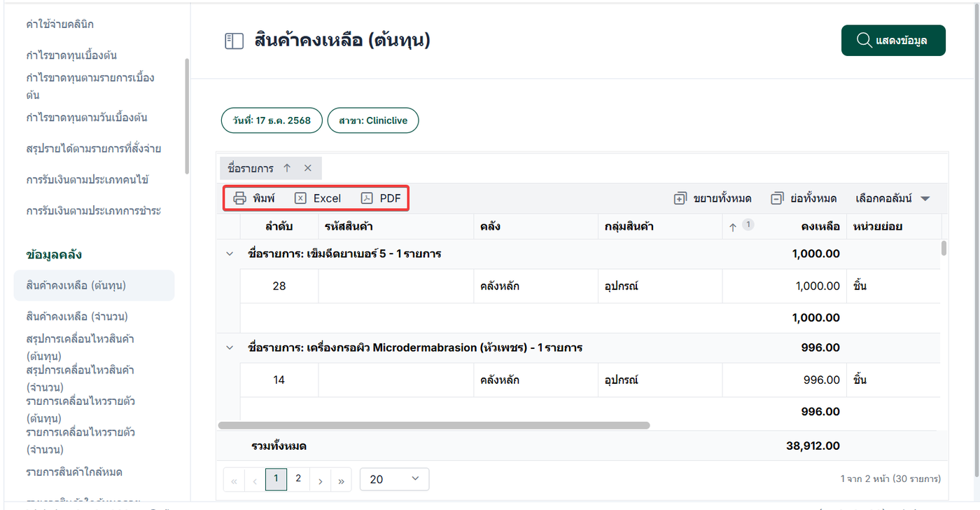
Task: Export the report with the PDF icon
Action: (367, 198)
